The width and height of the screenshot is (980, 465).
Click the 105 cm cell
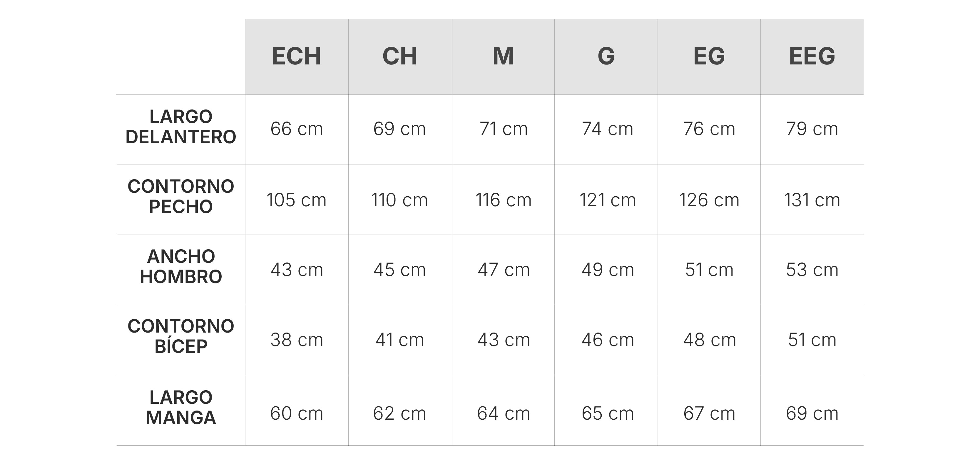point(296,200)
